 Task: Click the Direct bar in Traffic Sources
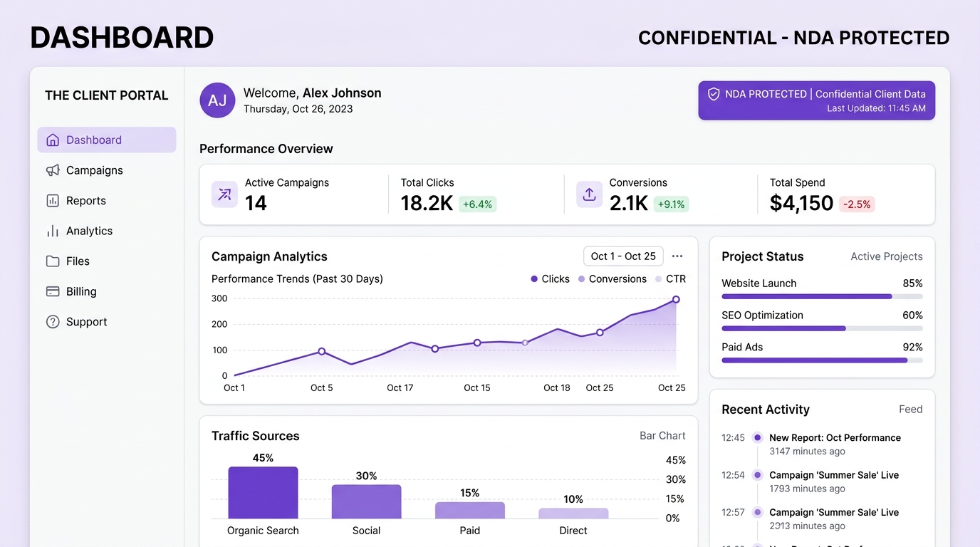coord(573,513)
